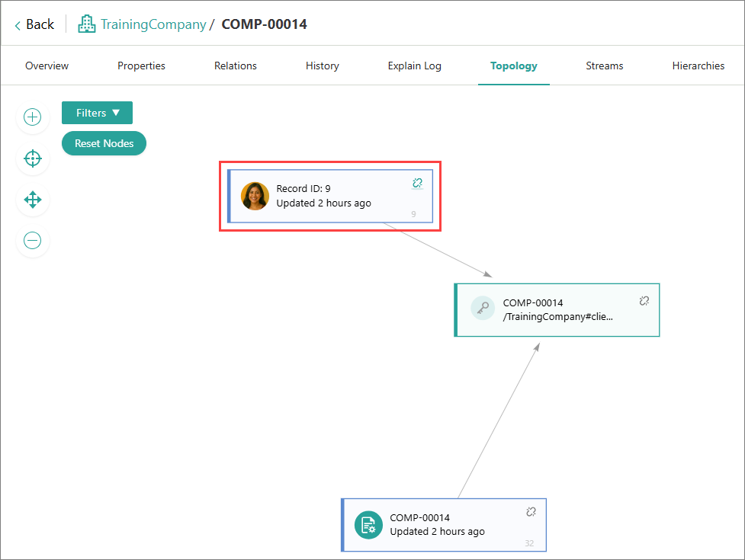The width and height of the screenshot is (745, 560).
Task: Switch to the Overview tab
Action: tap(47, 66)
